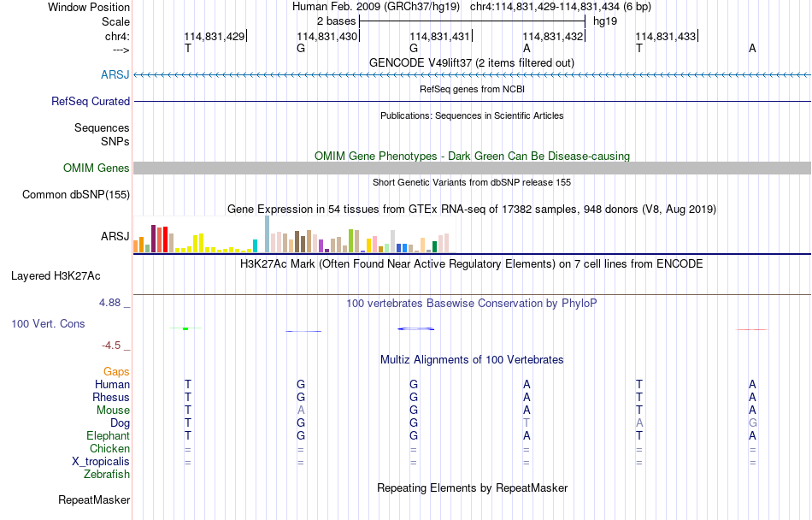Click the H3K27Ac Mark track title

472,264
